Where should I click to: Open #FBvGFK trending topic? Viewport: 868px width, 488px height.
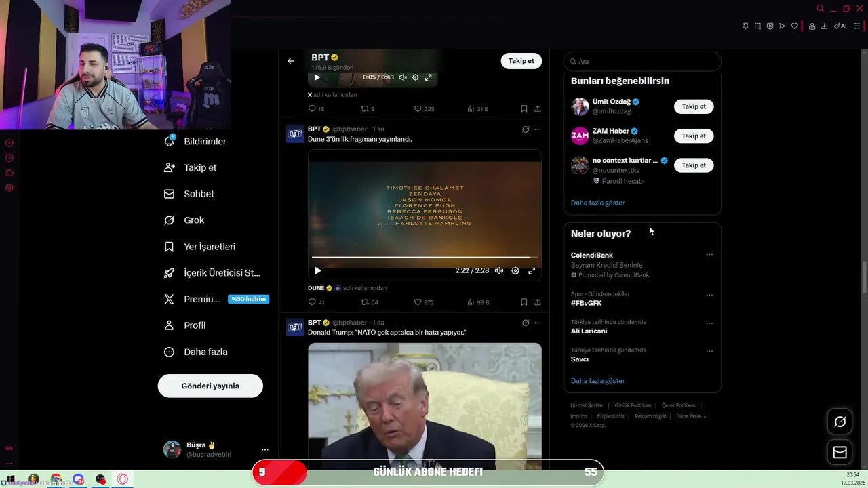click(x=587, y=303)
